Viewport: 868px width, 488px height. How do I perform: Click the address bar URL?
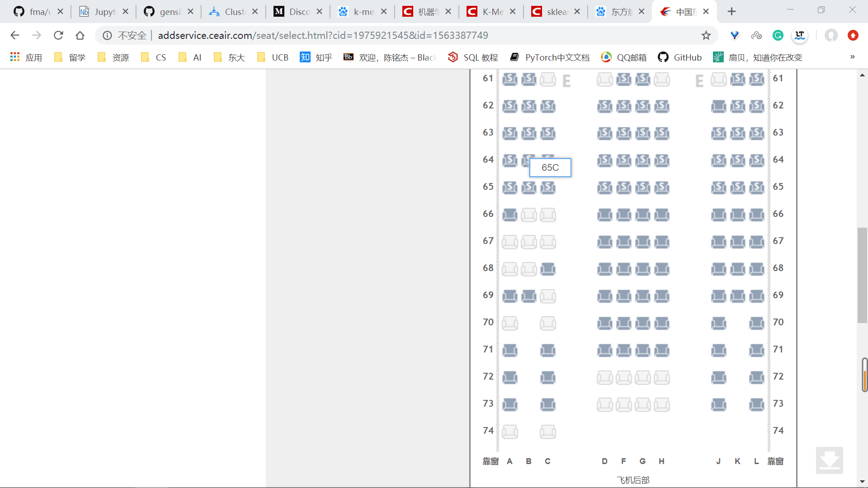[323, 35]
